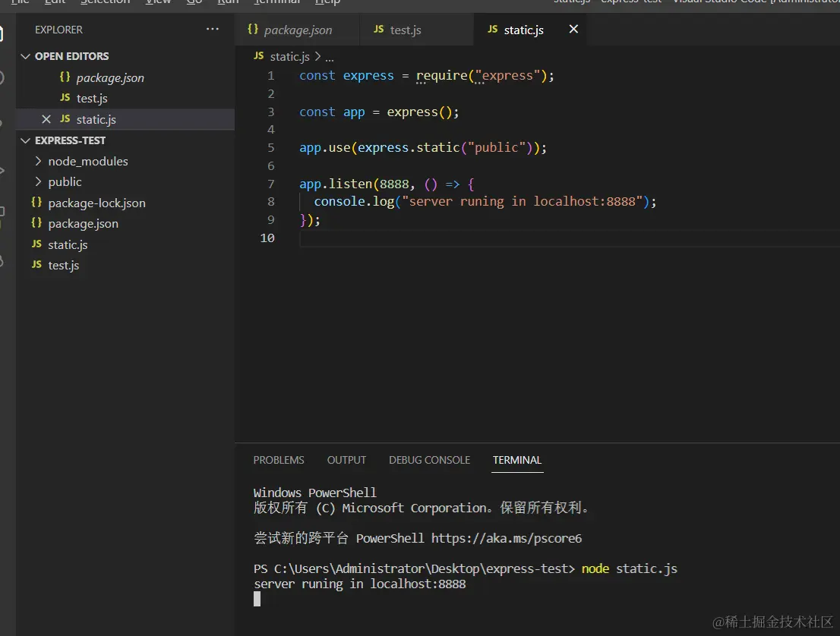Viewport: 840px width, 636px height.
Task: Switch to the DEBUG CONSOLE tab
Action: coord(429,460)
